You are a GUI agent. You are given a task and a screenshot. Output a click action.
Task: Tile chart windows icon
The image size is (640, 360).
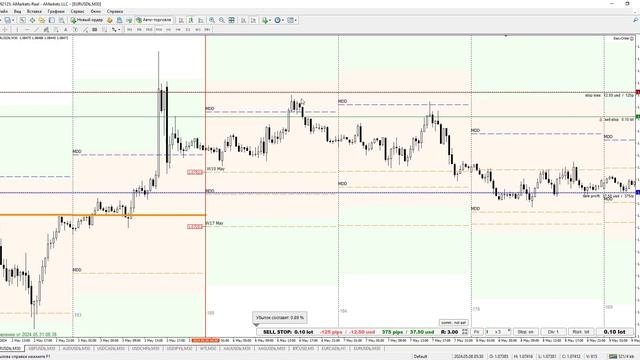[x=231, y=20]
